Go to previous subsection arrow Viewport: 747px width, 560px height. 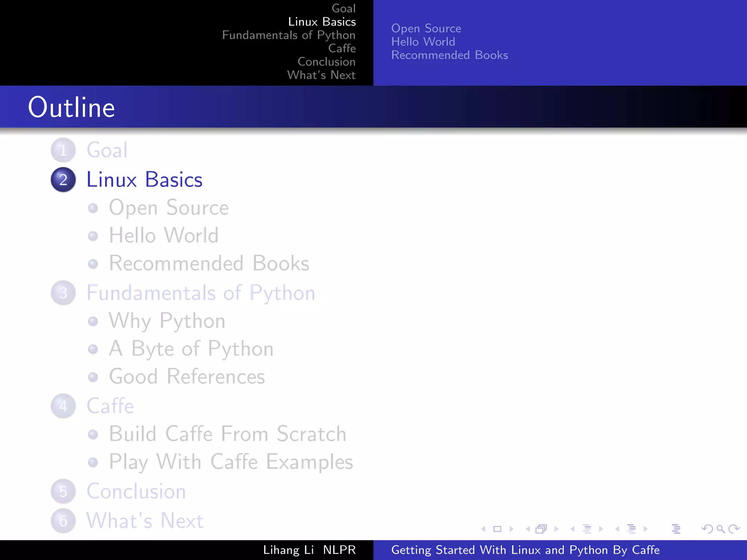(573, 529)
